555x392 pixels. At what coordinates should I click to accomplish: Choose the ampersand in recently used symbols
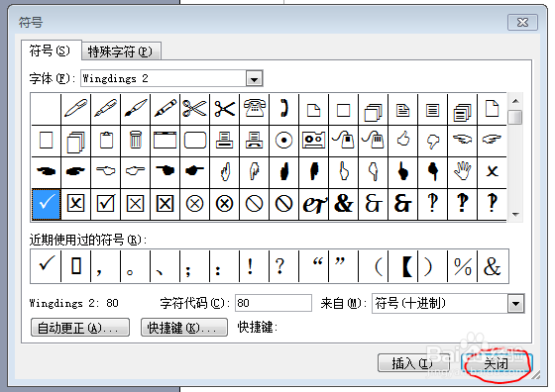[493, 266]
